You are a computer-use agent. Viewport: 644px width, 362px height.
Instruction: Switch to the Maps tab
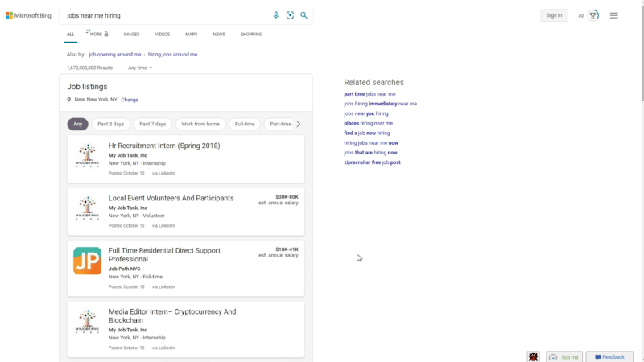pyautogui.click(x=191, y=35)
